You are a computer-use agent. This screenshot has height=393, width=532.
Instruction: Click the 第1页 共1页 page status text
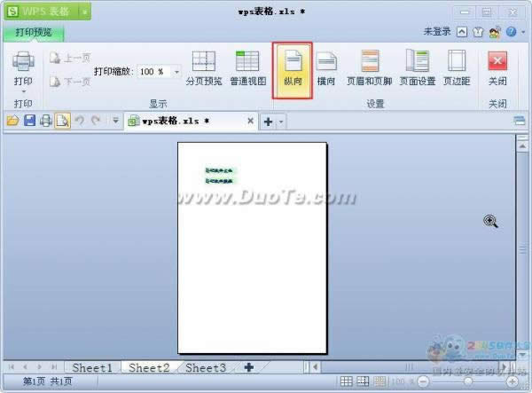pos(48,381)
